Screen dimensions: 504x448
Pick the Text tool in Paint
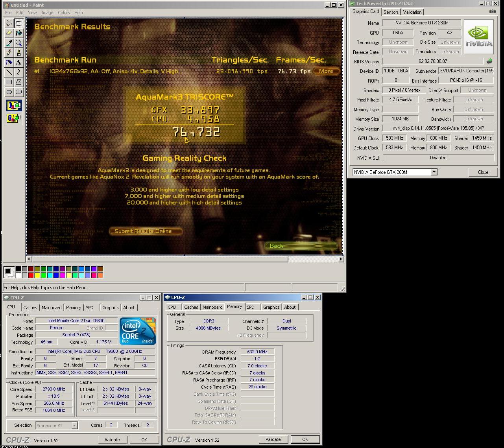(18, 63)
